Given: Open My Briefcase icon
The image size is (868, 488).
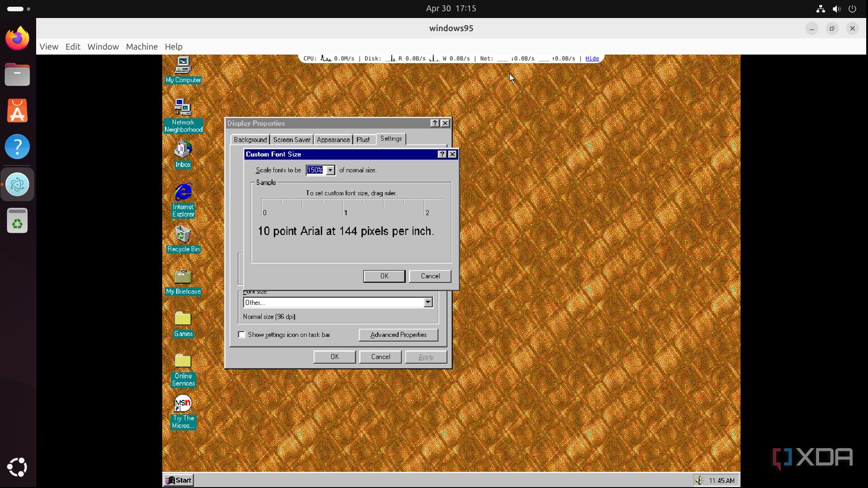Looking at the screenshot, I should coord(183,282).
